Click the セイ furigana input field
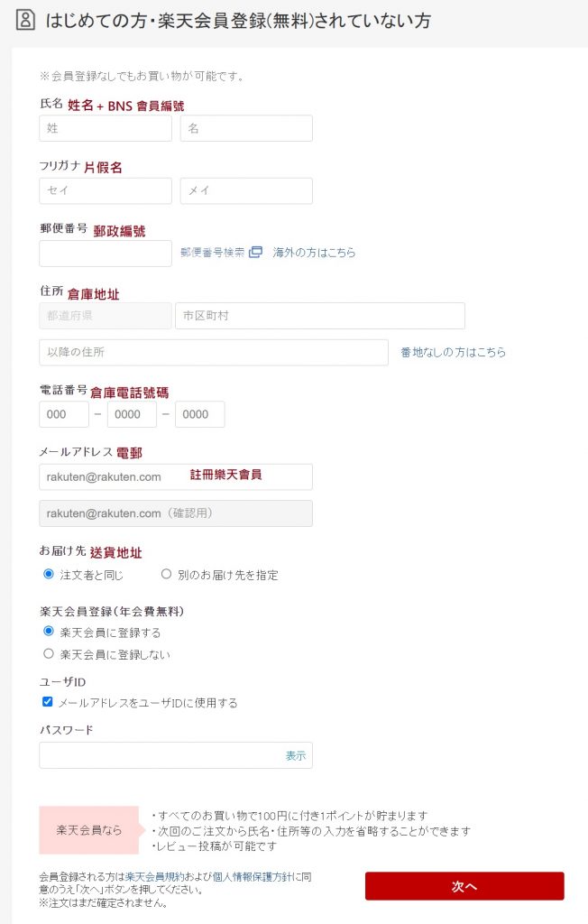588x924 pixels. 105,191
